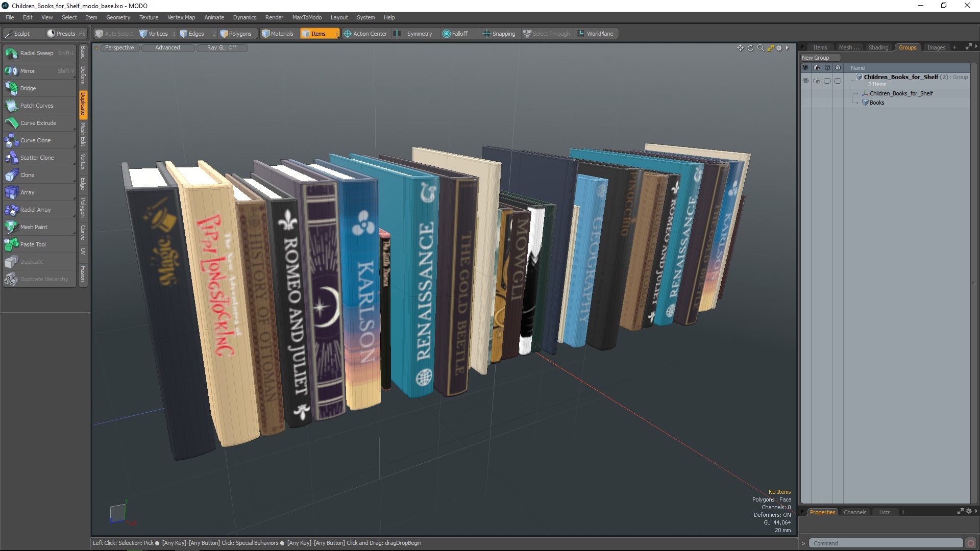980x551 pixels.
Task: Open the Action Center dropdown
Action: pos(365,34)
